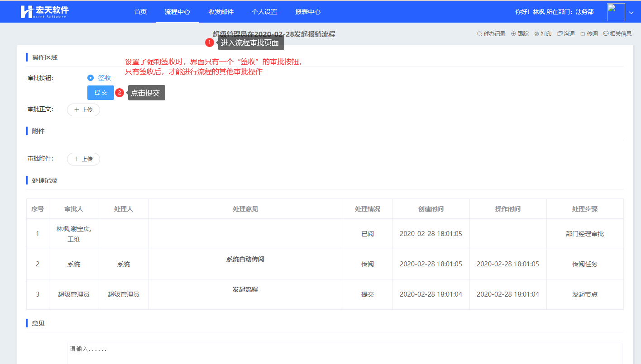Open the 收发邮件 mail tab
This screenshot has width=641, height=364.
click(221, 12)
